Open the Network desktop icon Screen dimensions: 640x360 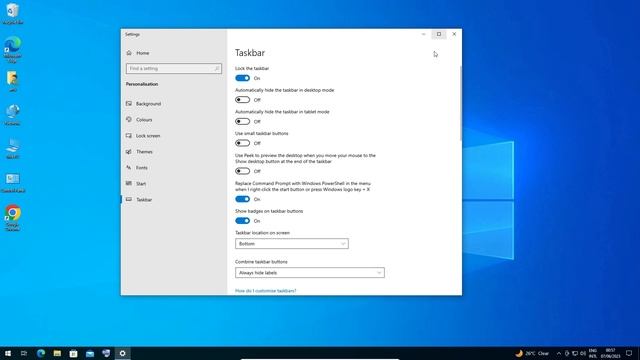tap(13, 115)
